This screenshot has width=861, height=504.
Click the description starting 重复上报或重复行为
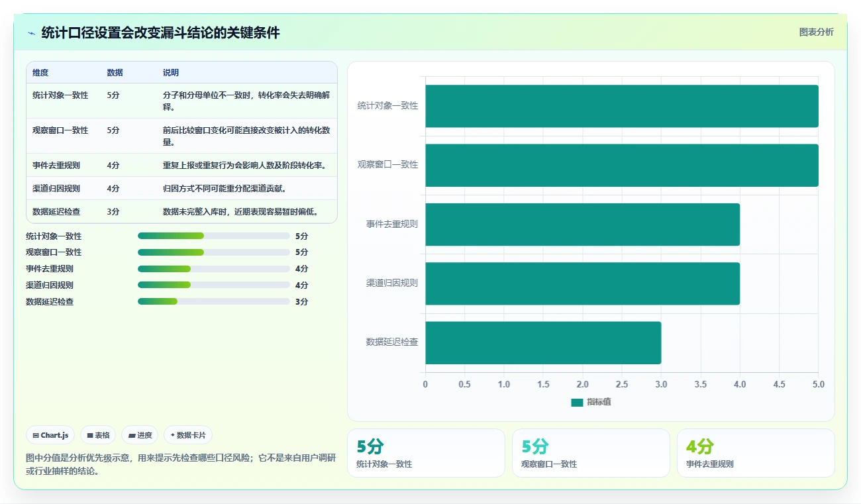(x=244, y=166)
